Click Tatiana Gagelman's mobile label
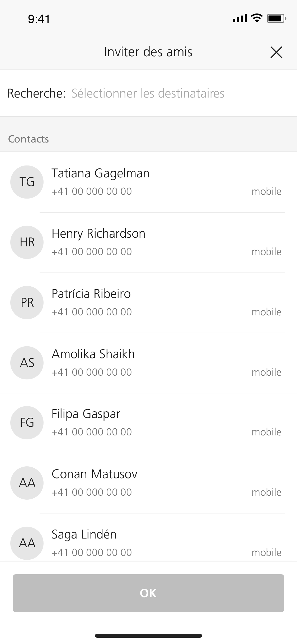The height and width of the screenshot is (644, 297). (x=266, y=191)
